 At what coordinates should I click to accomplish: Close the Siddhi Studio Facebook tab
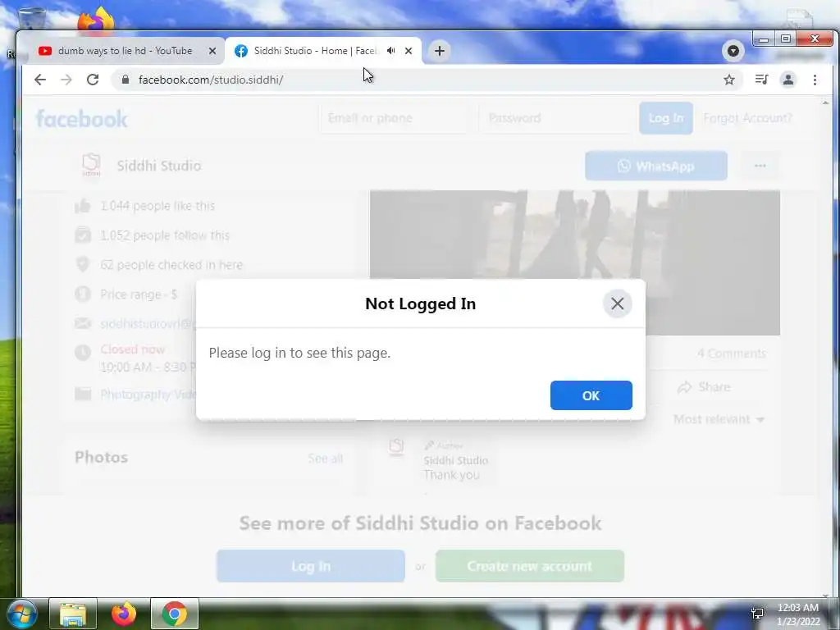coord(409,51)
